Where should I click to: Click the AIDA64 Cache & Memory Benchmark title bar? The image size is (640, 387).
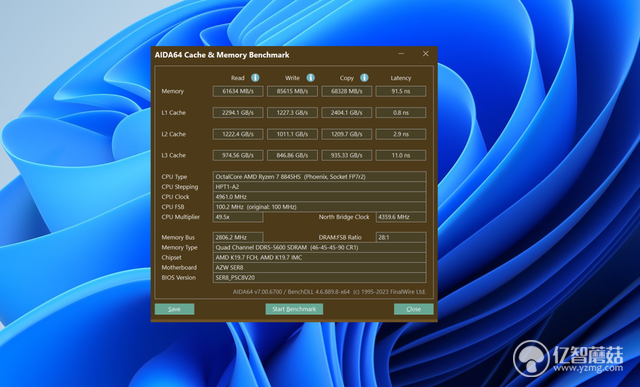269,55
